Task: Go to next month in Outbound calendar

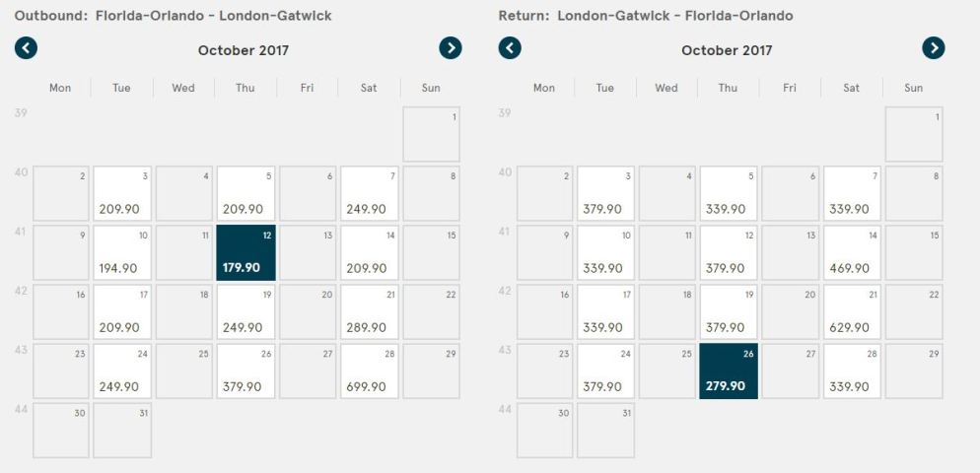Action: [x=451, y=48]
